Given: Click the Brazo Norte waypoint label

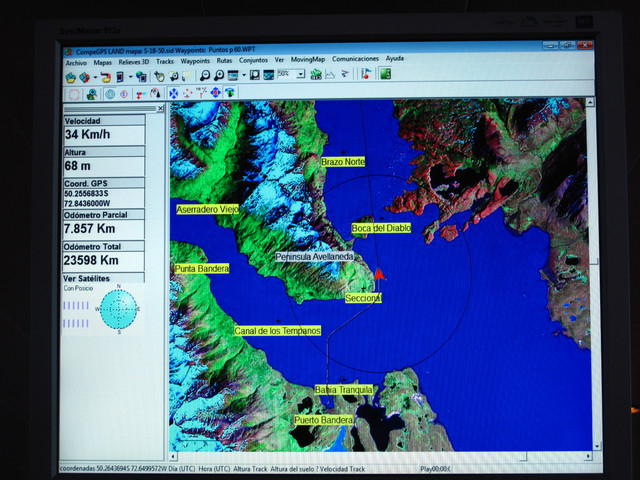Looking at the screenshot, I should coord(343,162).
